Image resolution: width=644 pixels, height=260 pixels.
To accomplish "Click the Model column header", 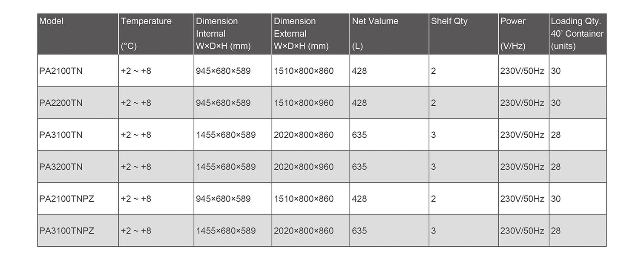I will (x=52, y=21).
